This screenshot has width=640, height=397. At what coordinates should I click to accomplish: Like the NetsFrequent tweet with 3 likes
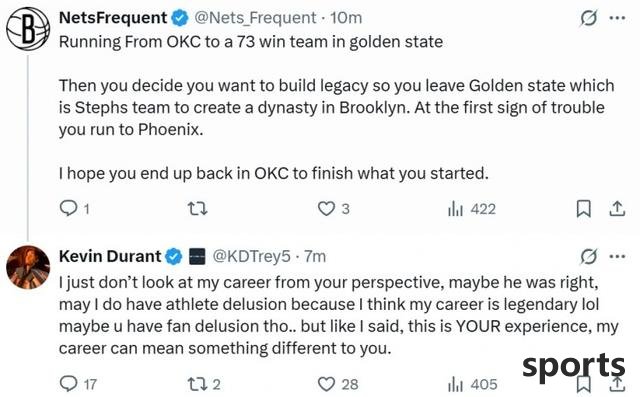pyautogui.click(x=334, y=209)
